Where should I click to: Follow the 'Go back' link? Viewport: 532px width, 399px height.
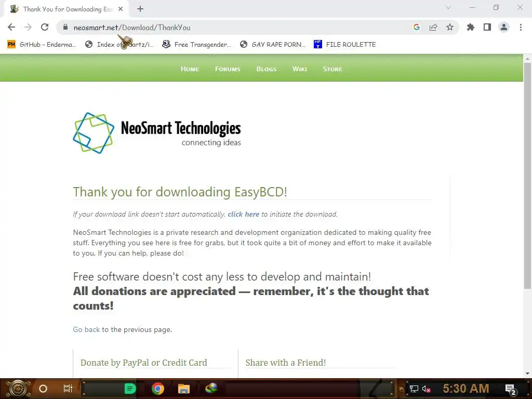86,329
